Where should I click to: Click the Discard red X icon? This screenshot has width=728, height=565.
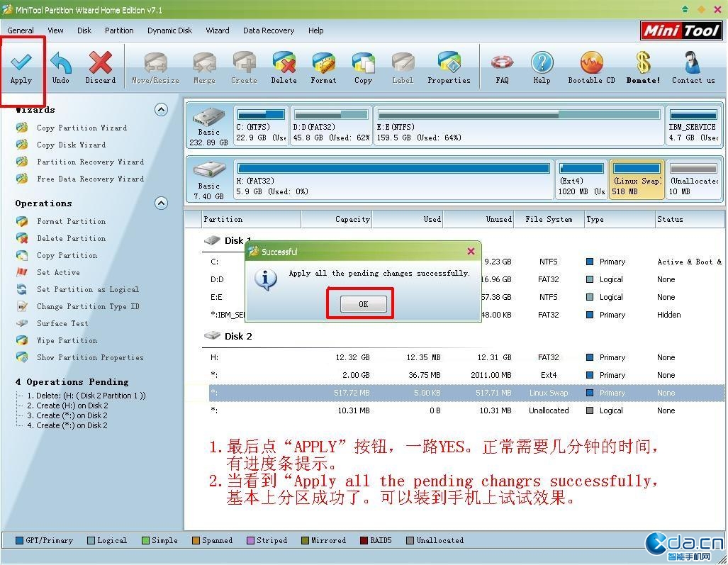[x=100, y=62]
